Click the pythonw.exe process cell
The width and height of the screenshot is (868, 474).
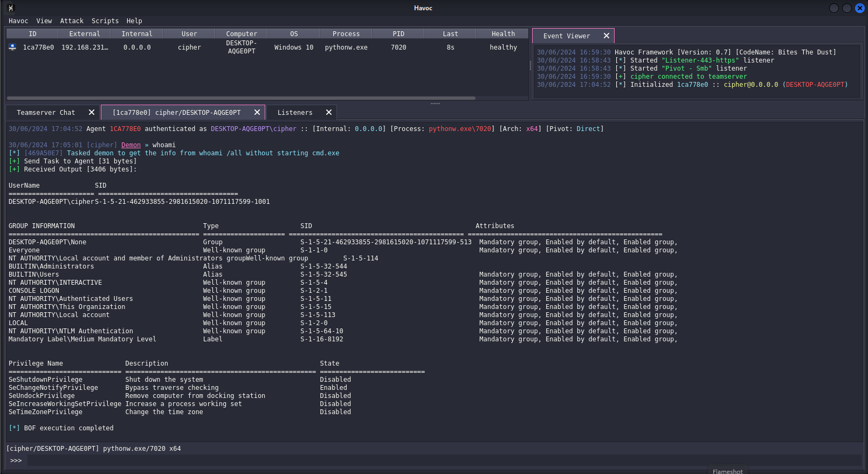(x=346, y=47)
